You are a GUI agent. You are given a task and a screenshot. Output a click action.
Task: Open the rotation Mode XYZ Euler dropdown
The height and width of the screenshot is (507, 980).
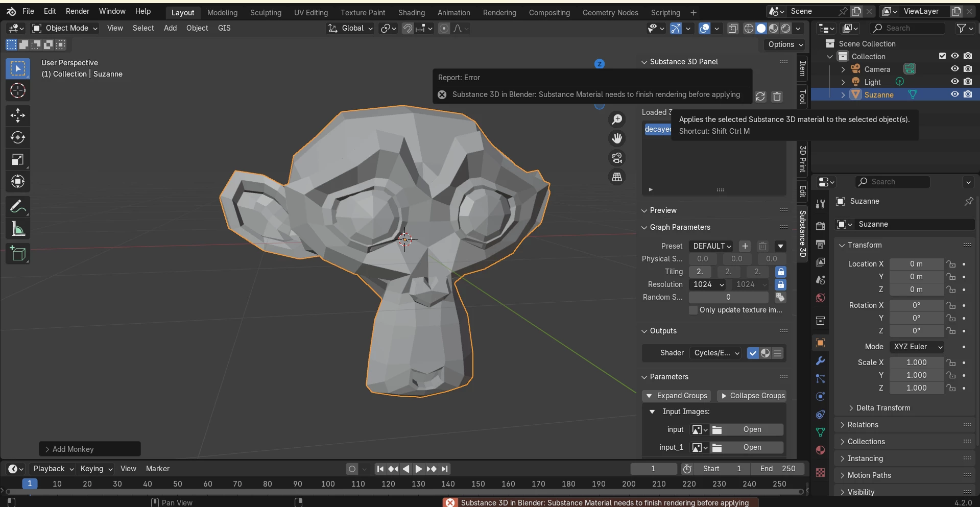[917, 347]
